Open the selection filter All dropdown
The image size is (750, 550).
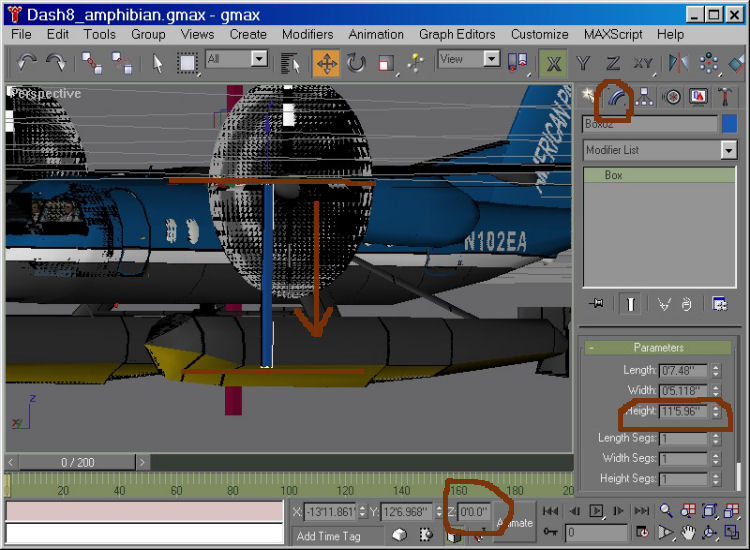[259, 59]
